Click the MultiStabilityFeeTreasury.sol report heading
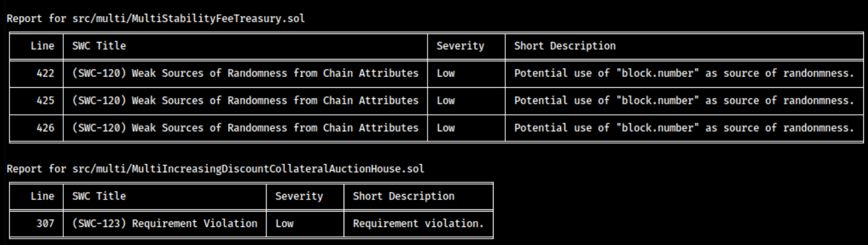 pos(156,19)
